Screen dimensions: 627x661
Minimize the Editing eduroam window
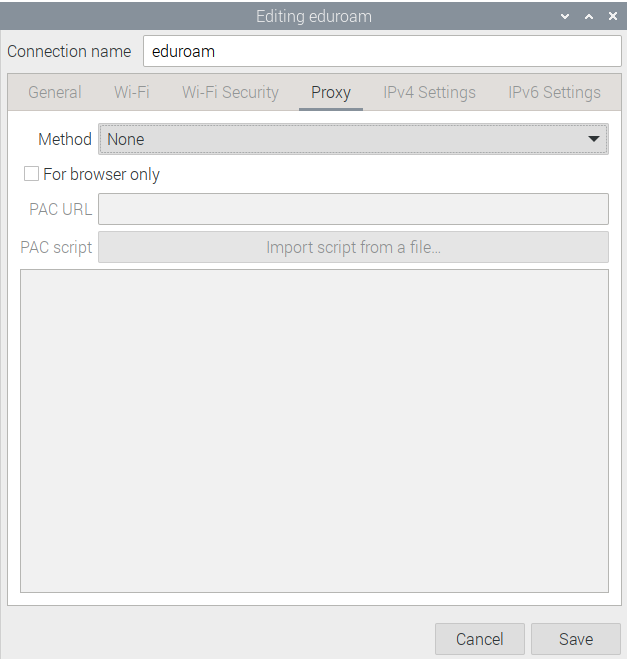tap(566, 17)
